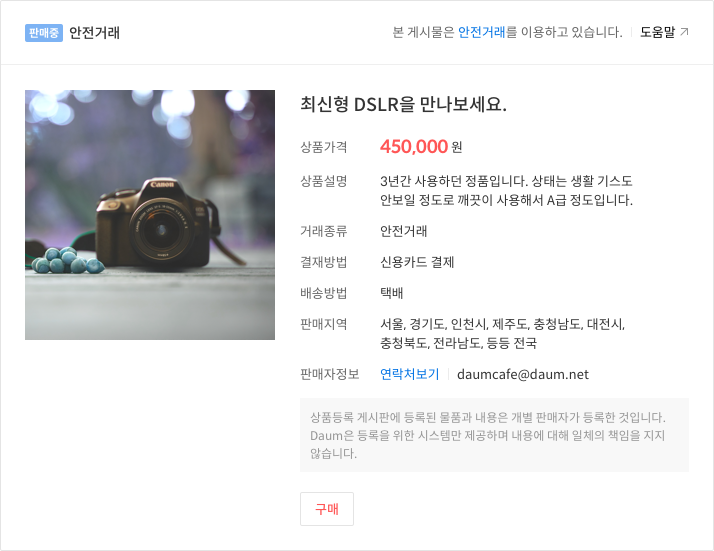Open the 연락처보기 contact link

[x=409, y=374]
